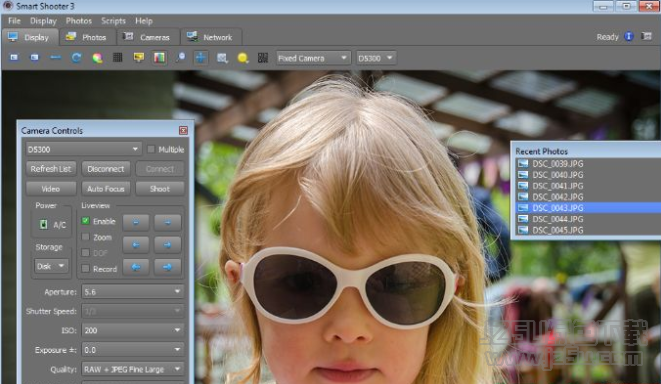The image size is (661, 384).
Task: Click the medium right arrow beside Zoom
Action: coord(167,244)
